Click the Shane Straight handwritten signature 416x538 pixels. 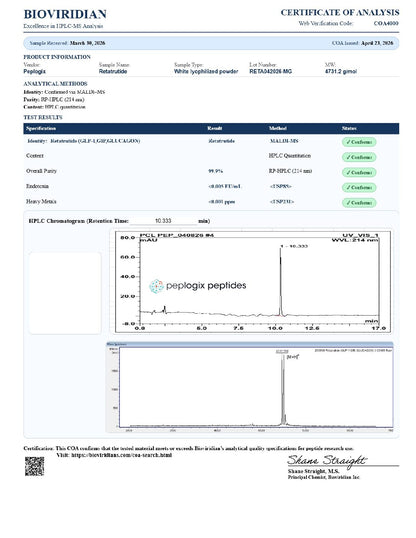pos(327,461)
